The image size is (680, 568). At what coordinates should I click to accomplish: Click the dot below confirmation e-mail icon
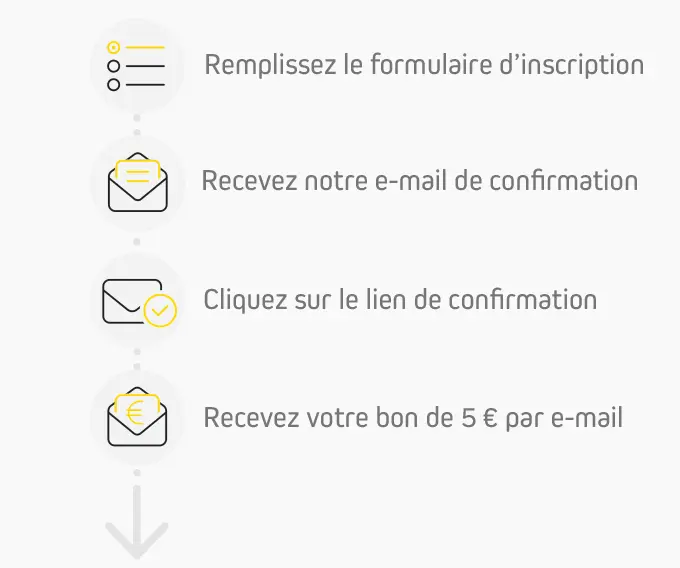click(x=137, y=242)
